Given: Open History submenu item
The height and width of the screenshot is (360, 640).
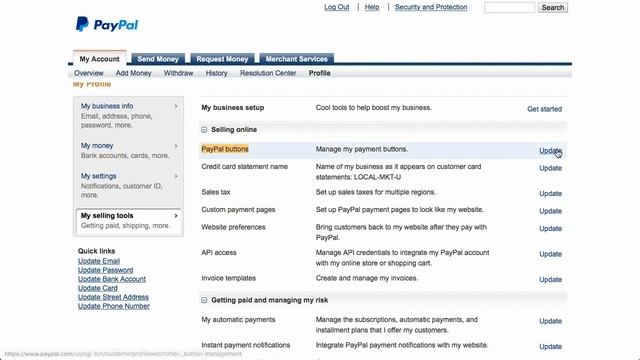Looking at the screenshot, I should point(216,73).
